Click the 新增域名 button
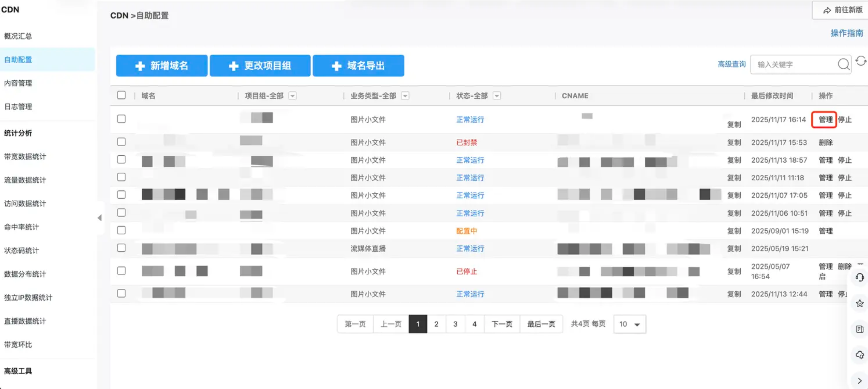Image resolution: width=868 pixels, height=389 pixels. pos(162,66)
